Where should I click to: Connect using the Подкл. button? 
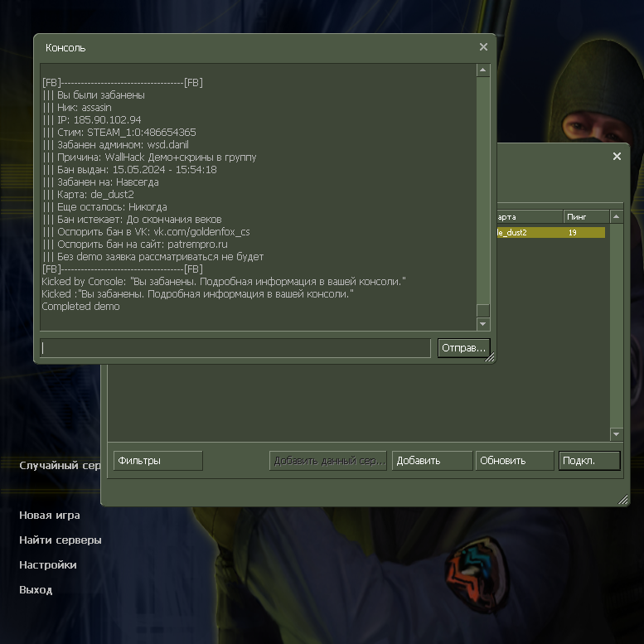pos(589,460)
